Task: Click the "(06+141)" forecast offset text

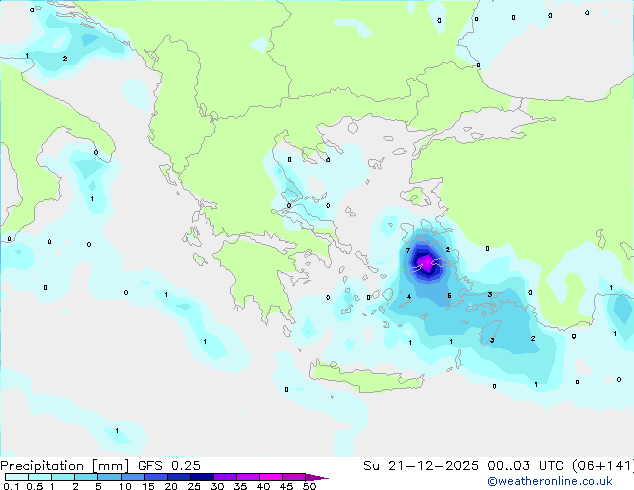Action: [x=603, y=466]
